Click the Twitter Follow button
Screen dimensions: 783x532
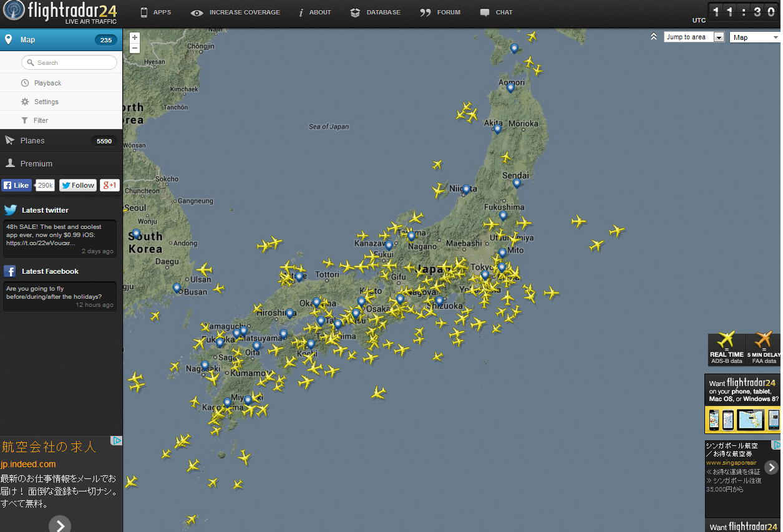78,185
